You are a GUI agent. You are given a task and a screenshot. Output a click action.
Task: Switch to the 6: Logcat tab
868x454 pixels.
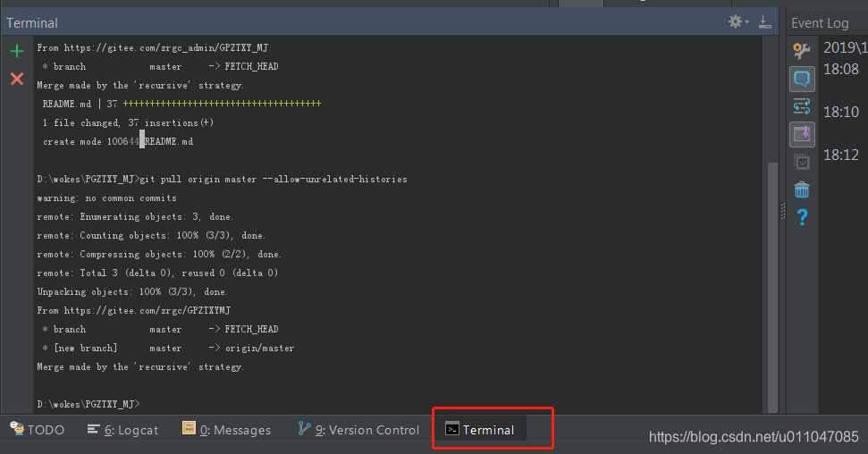pyautogui.click(x=122, y=430)
